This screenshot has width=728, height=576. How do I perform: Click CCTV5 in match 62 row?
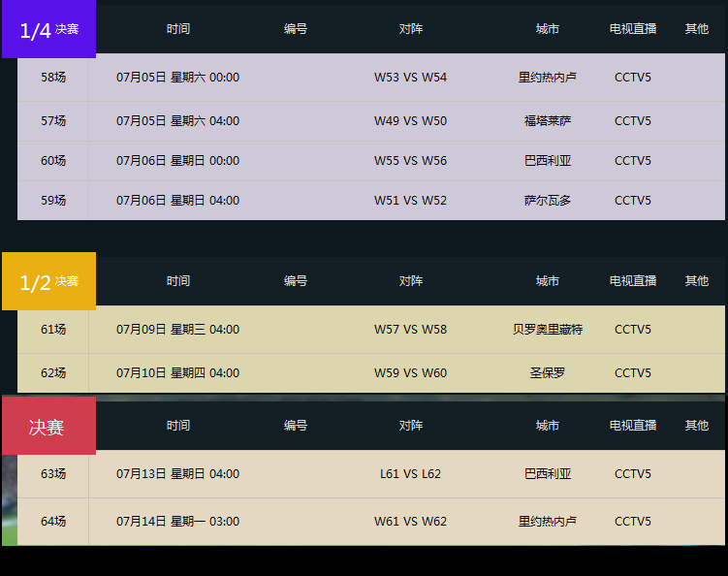(633, 373)
